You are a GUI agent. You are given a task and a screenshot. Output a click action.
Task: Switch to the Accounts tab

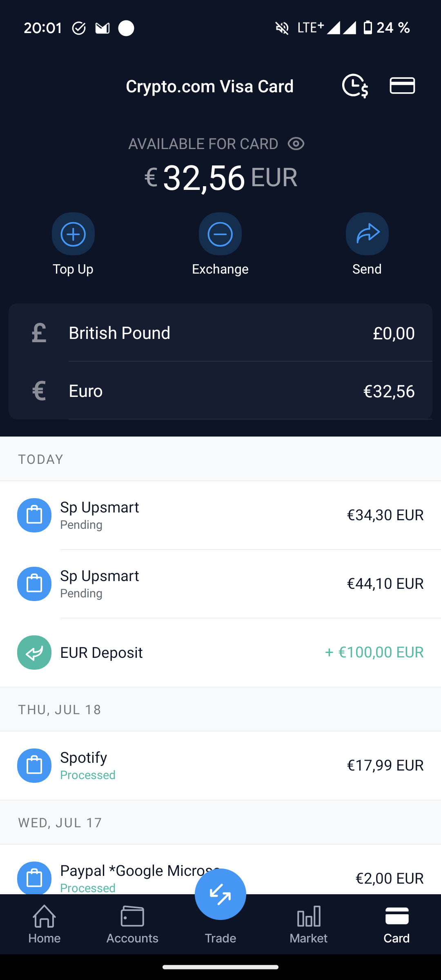132,924
